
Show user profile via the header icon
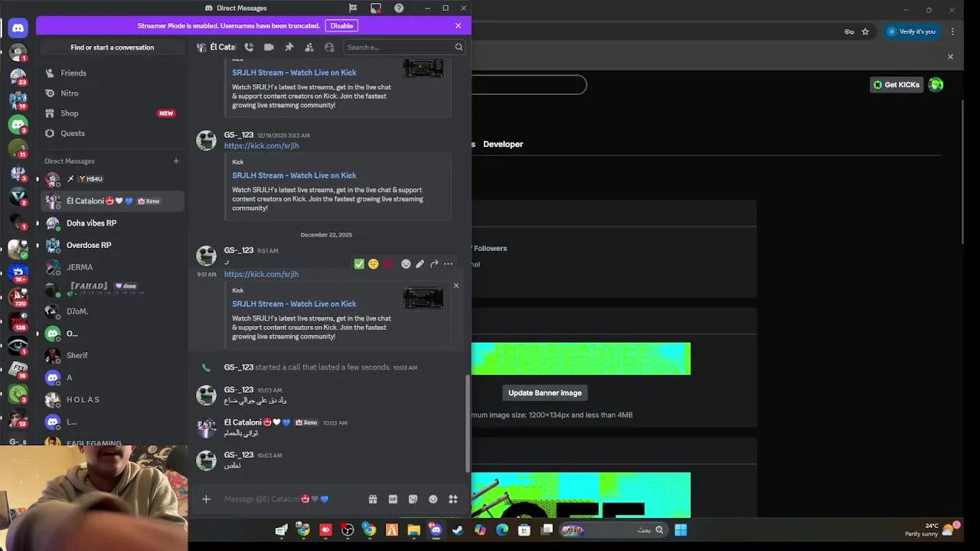pyautogui.click(x=329, y=47)
